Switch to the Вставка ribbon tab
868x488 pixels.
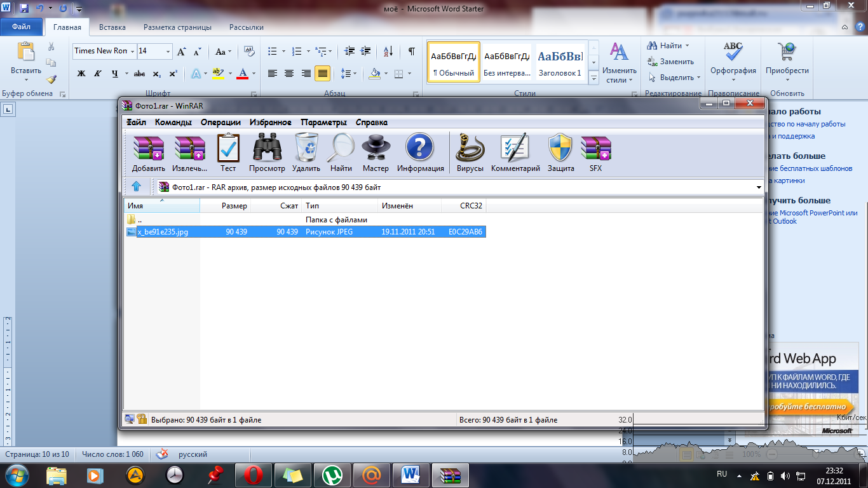112,27
